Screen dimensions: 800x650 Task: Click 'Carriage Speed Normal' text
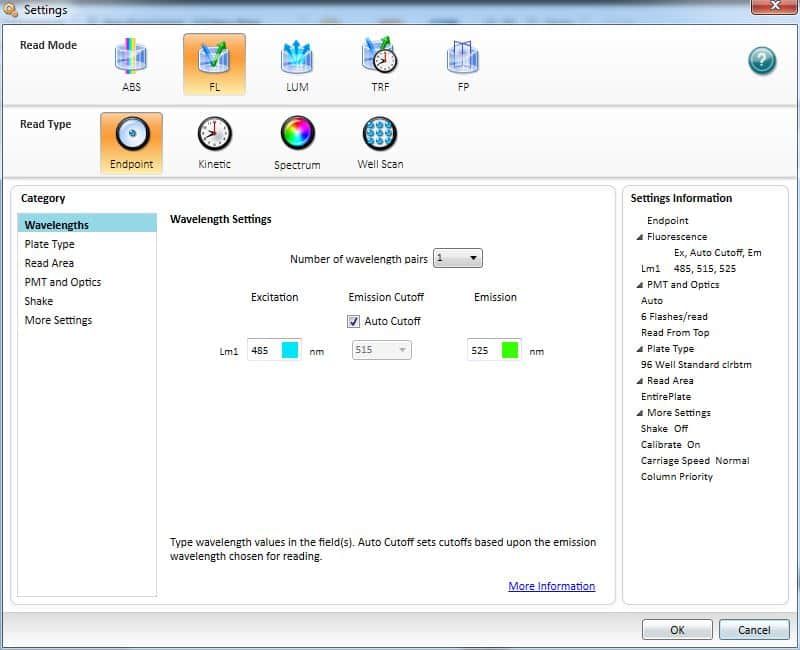695,461
